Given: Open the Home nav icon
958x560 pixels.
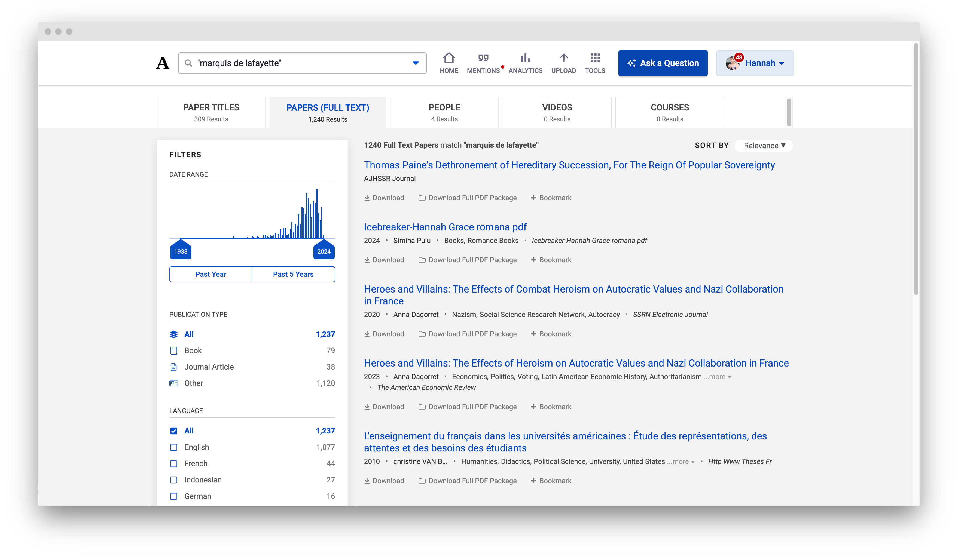Looking at the screenshot, I should (x=449, y=58).
